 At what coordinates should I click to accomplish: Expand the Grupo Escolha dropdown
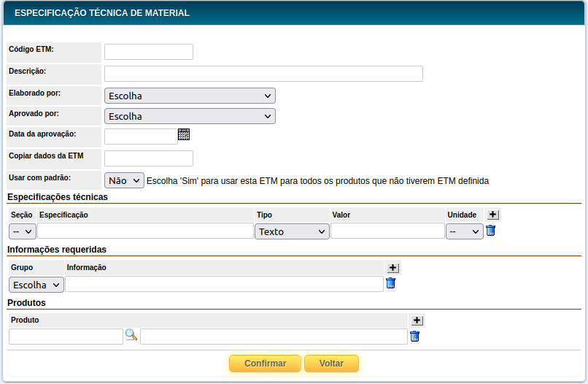36,285
